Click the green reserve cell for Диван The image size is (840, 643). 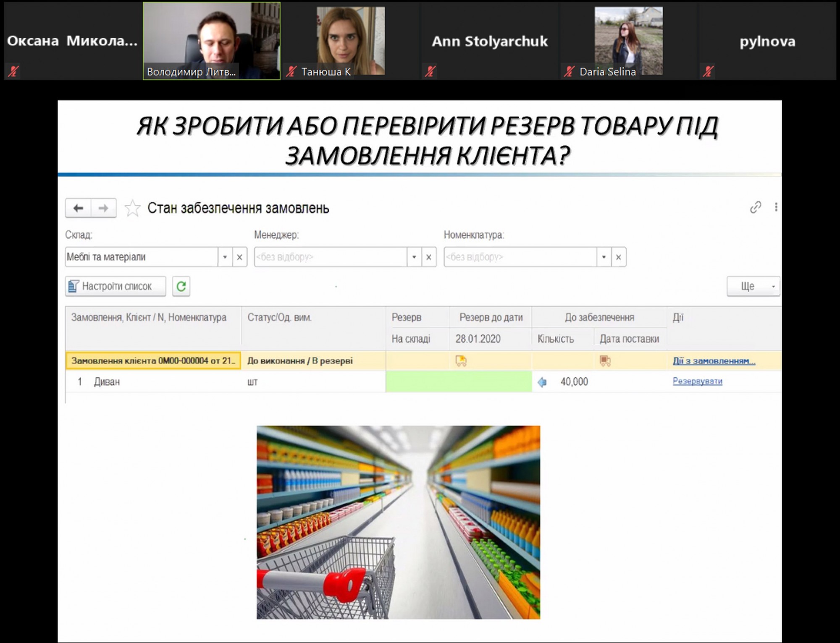pyautogui.click(x=459, y=382)
